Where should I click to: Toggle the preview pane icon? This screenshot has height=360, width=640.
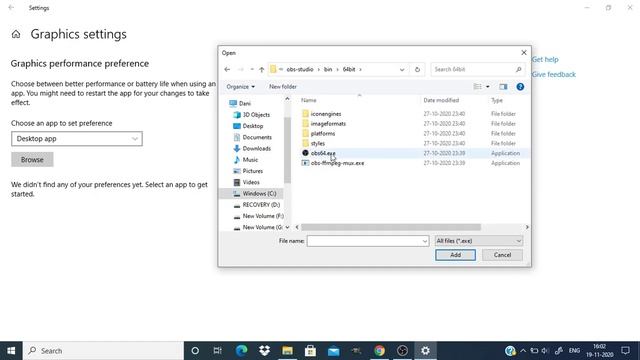click(x=503, y=87)
